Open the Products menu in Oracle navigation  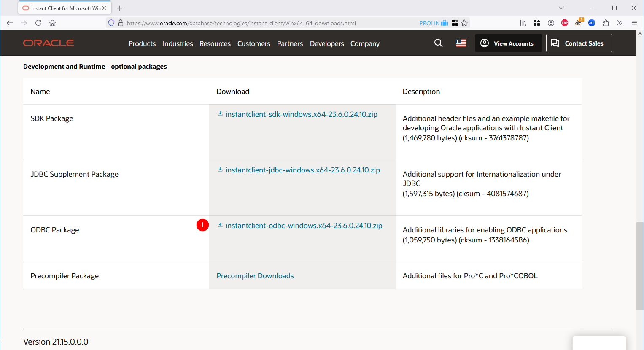pos(142,43)
